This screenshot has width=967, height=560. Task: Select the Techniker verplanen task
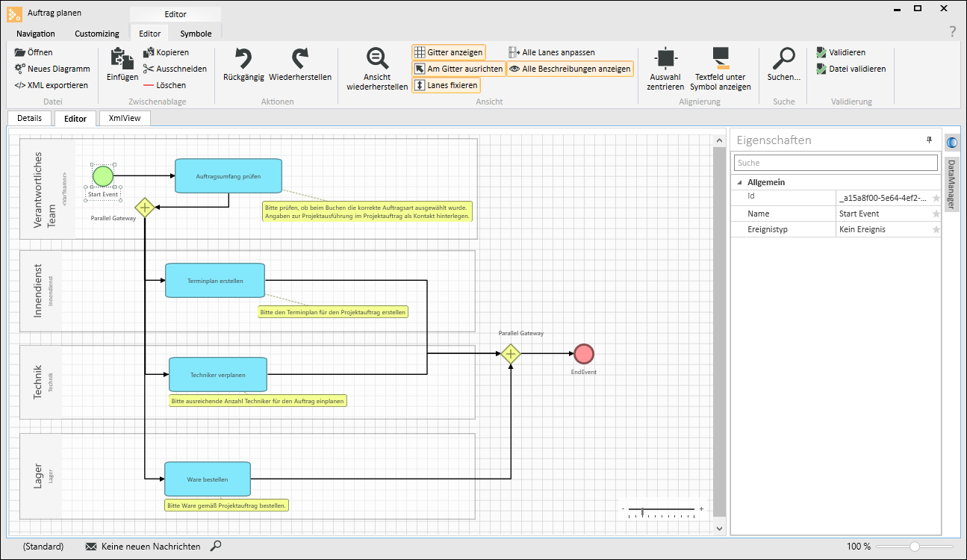218,375
